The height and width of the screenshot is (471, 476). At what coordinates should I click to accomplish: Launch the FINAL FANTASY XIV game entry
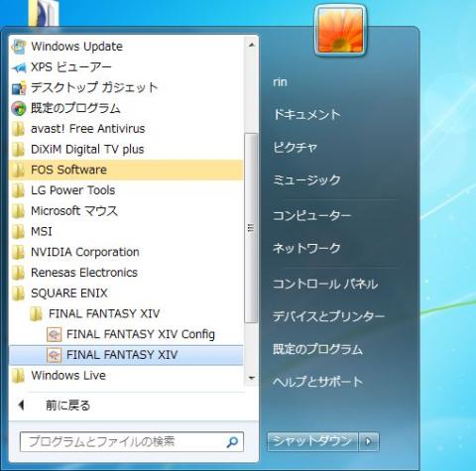tap(126, 355)
